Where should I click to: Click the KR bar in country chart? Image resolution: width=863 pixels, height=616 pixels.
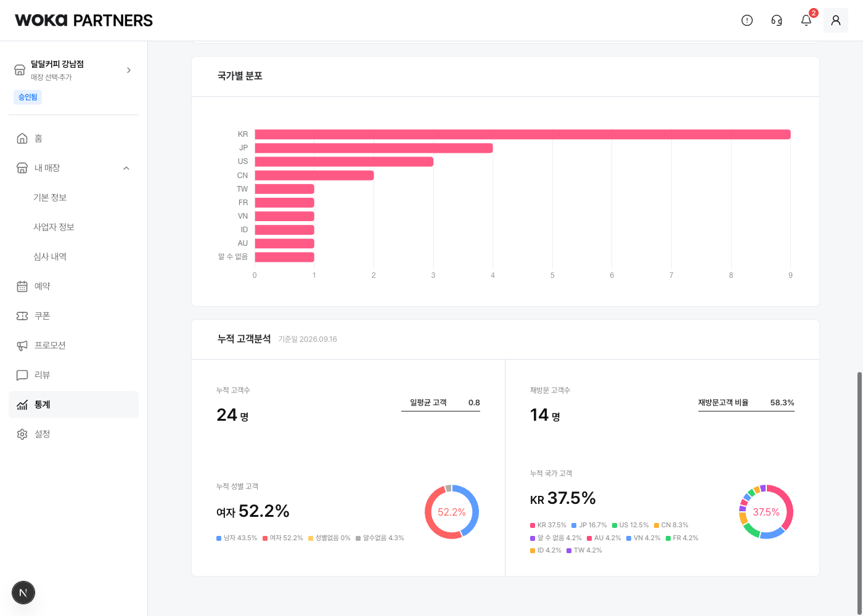pyautogui.click(x=523, y=134)
